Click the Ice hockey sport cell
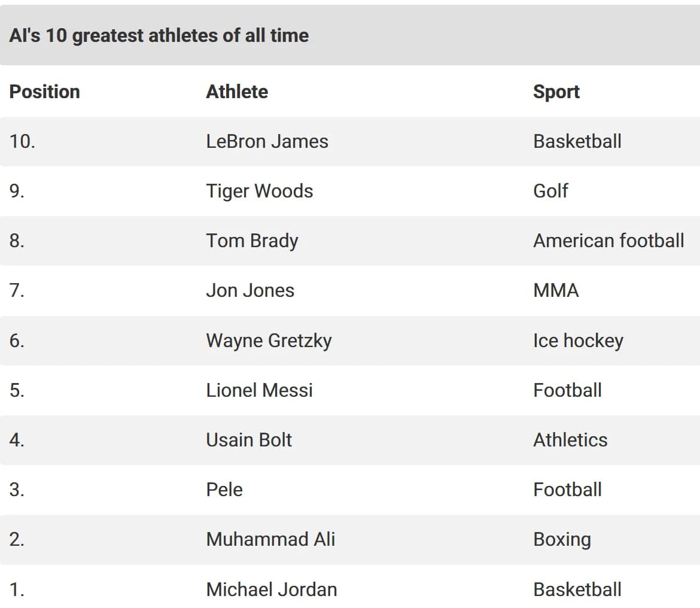Viewport: 700px width, 608px height. tap(578, 341)
